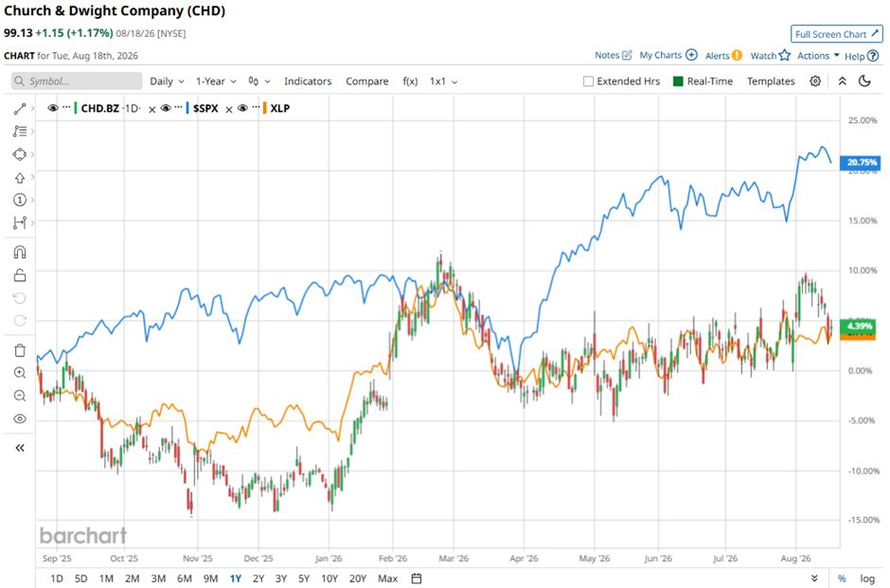
Task: Click the lock drawings icon
Action: (x=20, y=276)
